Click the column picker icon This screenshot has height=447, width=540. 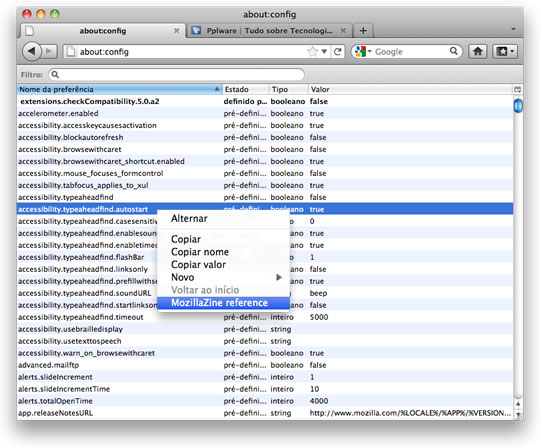click(517, 90)
